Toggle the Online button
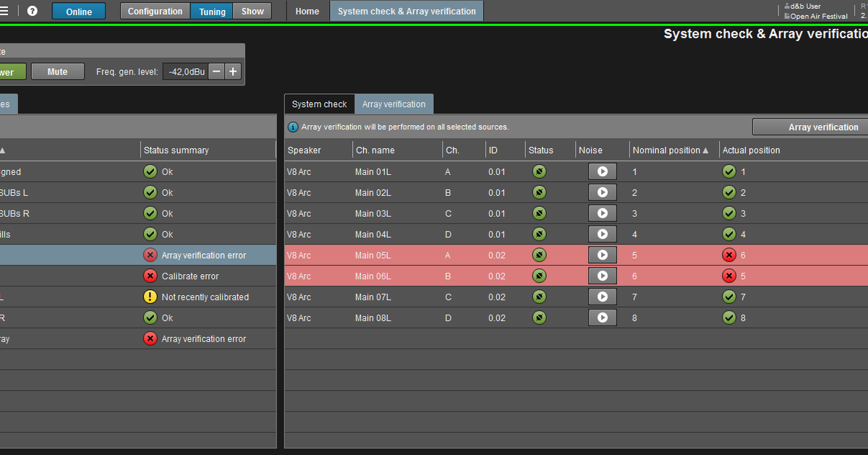The image size is (868, 455). click(x=79, y=11)
